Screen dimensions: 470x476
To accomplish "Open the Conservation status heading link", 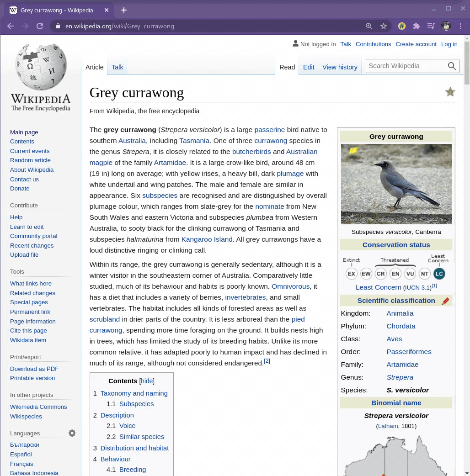I will pyautogui.click(x=396, y=245).
